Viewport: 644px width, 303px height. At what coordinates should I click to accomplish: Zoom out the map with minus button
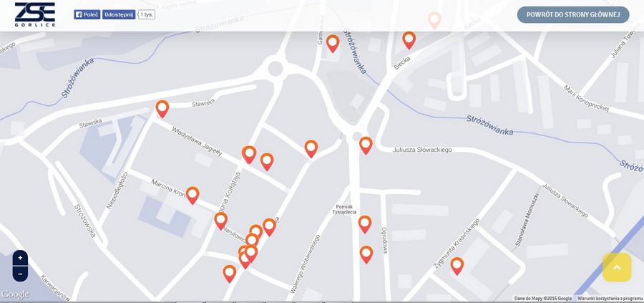point(20,274)
